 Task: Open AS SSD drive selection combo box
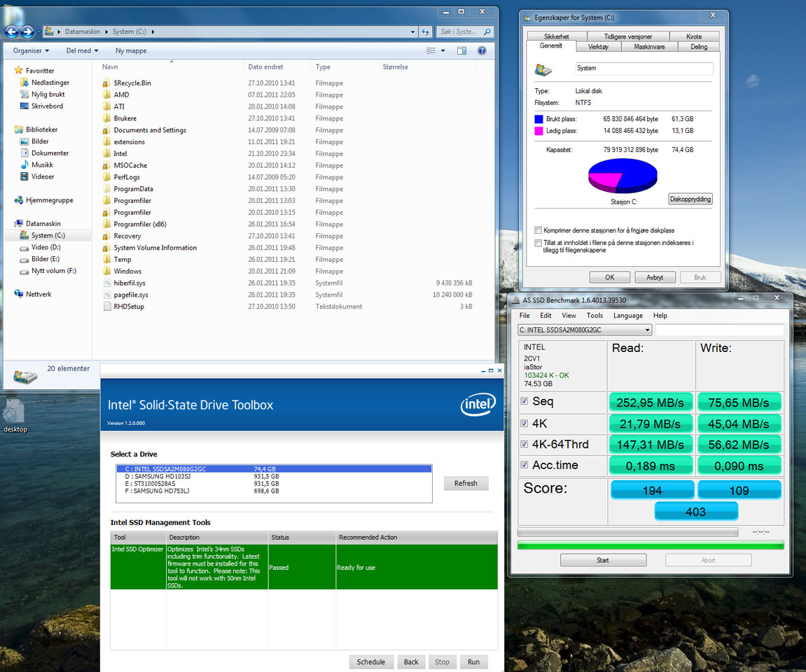585,330
